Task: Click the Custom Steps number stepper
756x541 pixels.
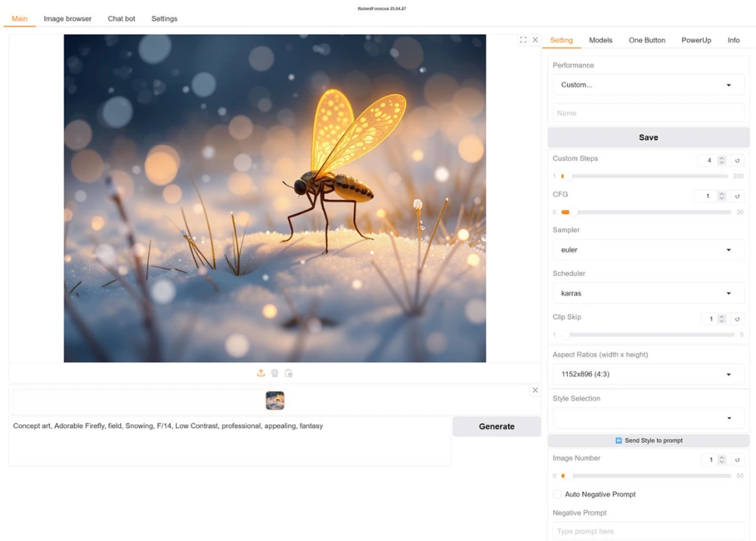Action: point(722,160)
